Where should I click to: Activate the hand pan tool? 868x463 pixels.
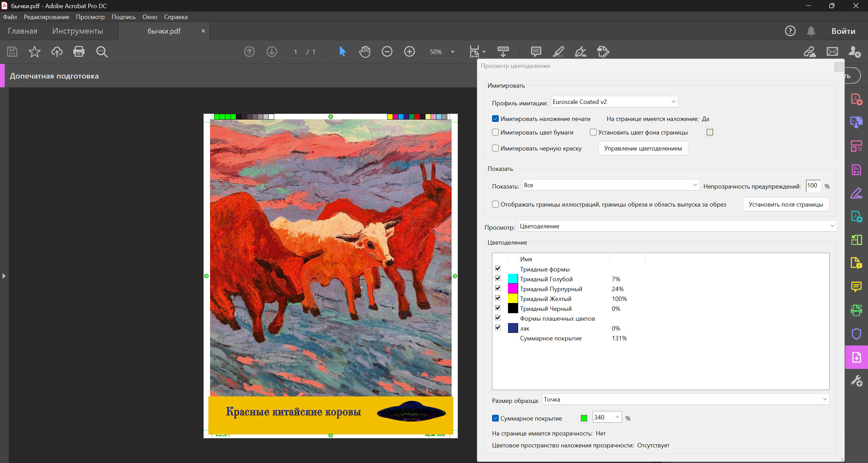(x=365, y=52)
